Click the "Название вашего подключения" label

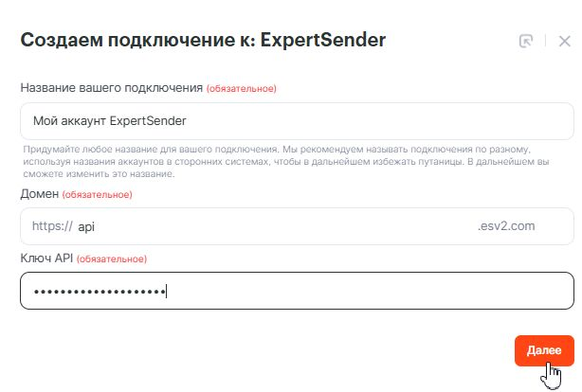coord(111,88)
